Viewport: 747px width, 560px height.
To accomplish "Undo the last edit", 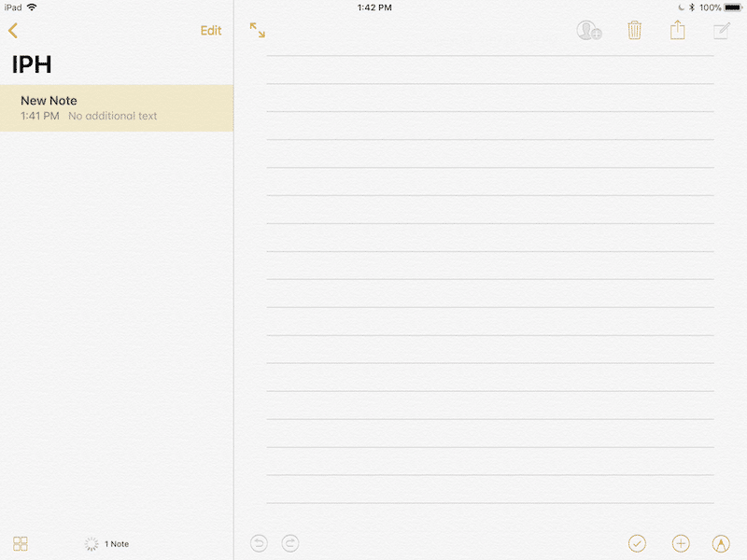I will (259, 542).
